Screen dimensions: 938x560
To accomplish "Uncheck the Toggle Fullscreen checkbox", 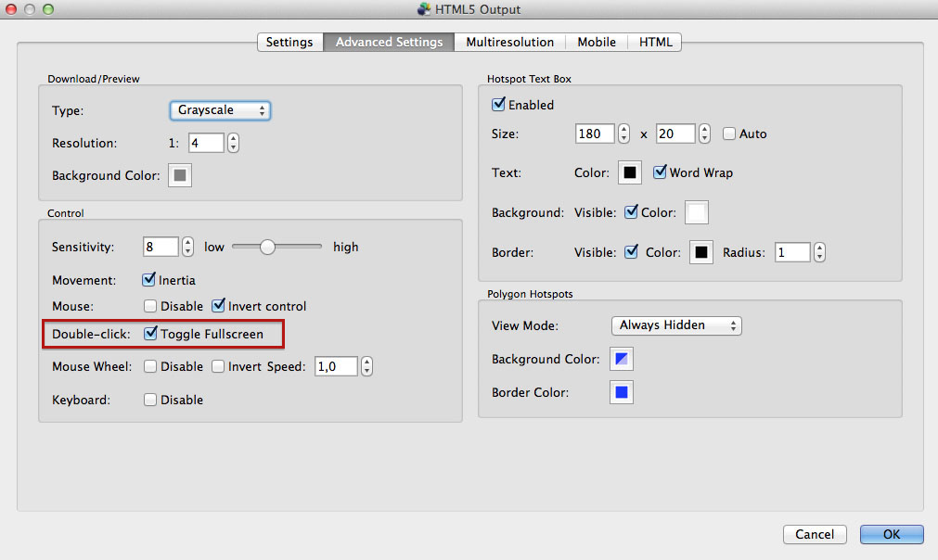I will 150,334.
